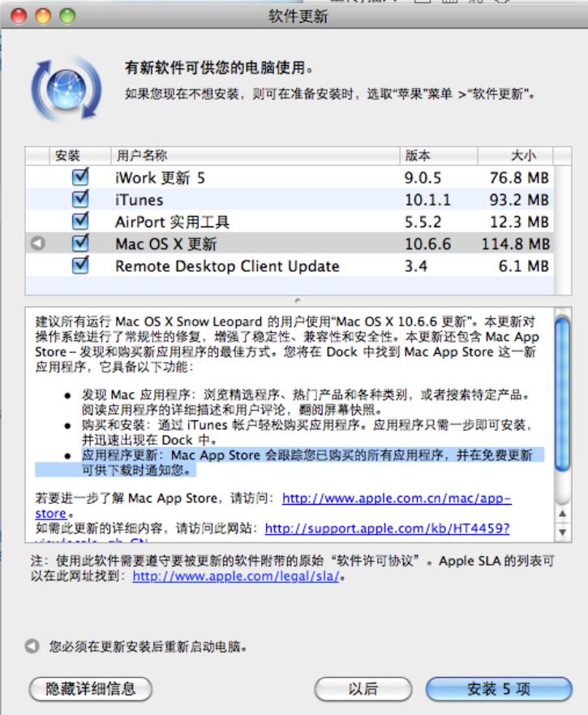Click restart-required icon beside Mac OS X 更新
588x715 pixels.
click(x=38, y=243)
